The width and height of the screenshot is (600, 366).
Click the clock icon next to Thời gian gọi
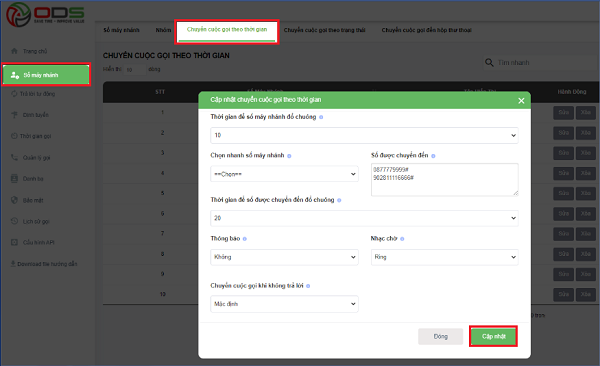14,136
